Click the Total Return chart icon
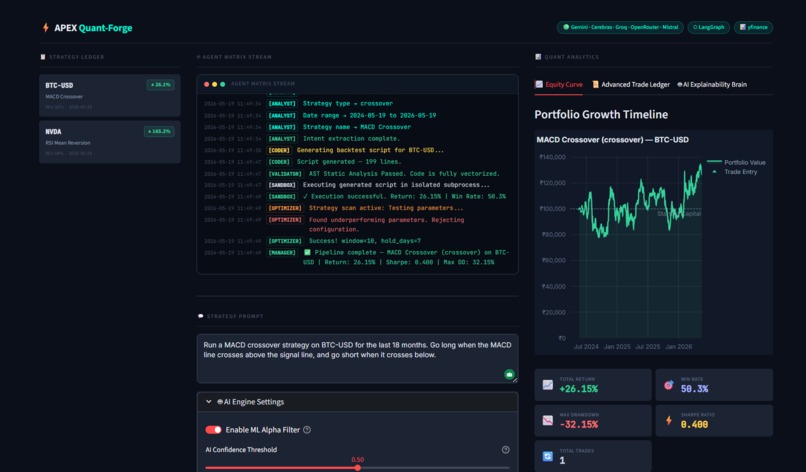The height and width of the screenshot is (472, 806). pos(548,385)
